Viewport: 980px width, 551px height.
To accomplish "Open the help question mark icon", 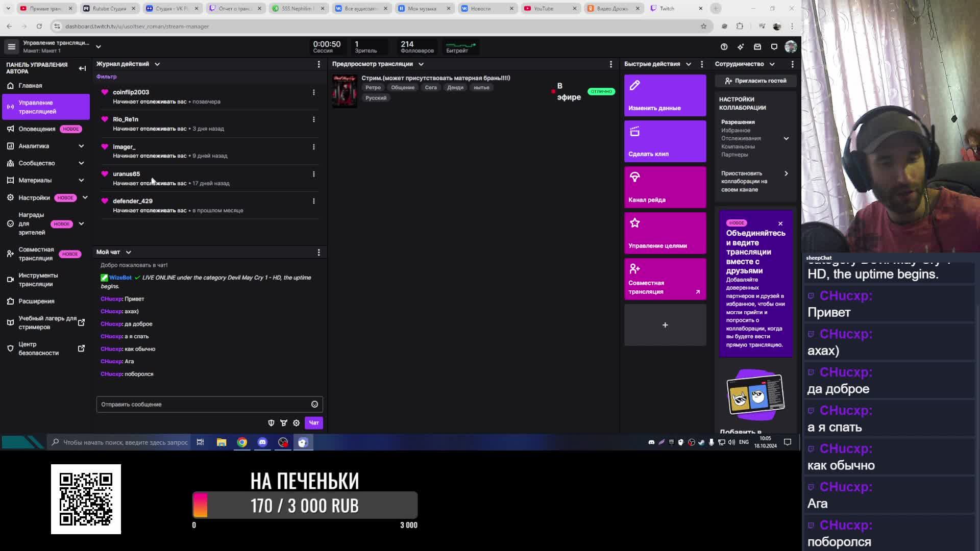I will click(x=724, y=47).
